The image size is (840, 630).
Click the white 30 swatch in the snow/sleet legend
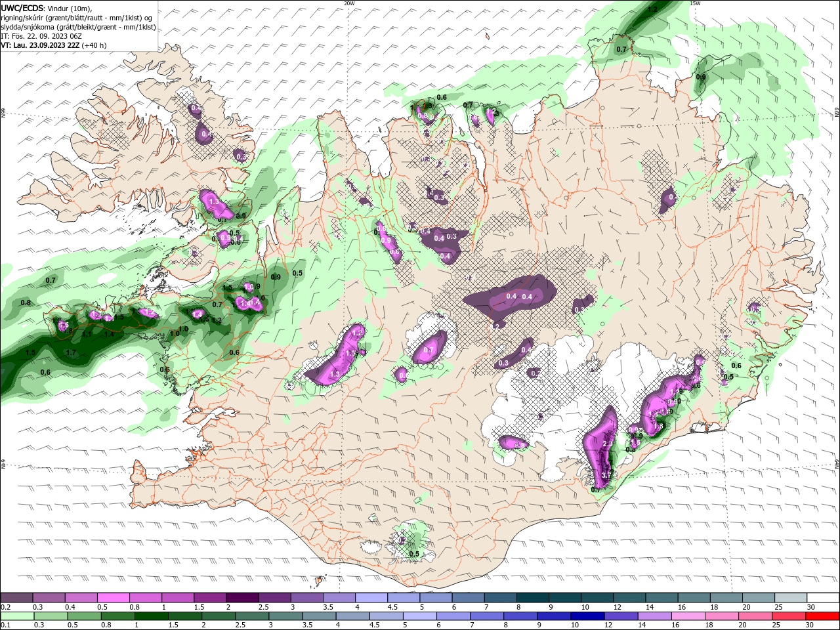tap(823, 598)
